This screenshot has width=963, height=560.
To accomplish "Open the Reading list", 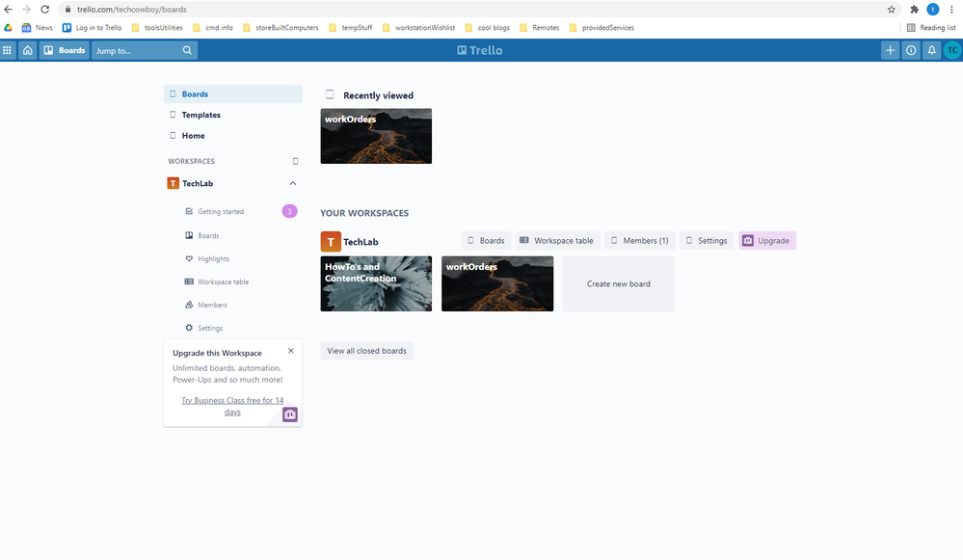I will pos(932,28).
